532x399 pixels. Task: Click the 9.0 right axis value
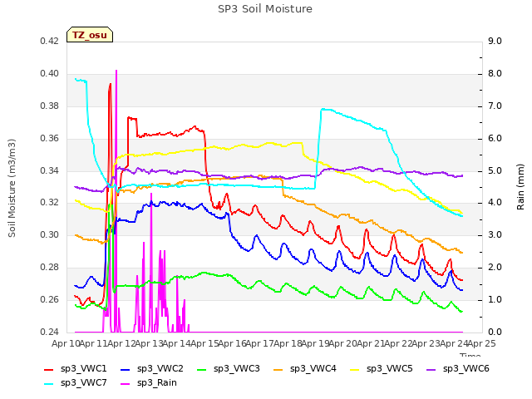point(495,42)
